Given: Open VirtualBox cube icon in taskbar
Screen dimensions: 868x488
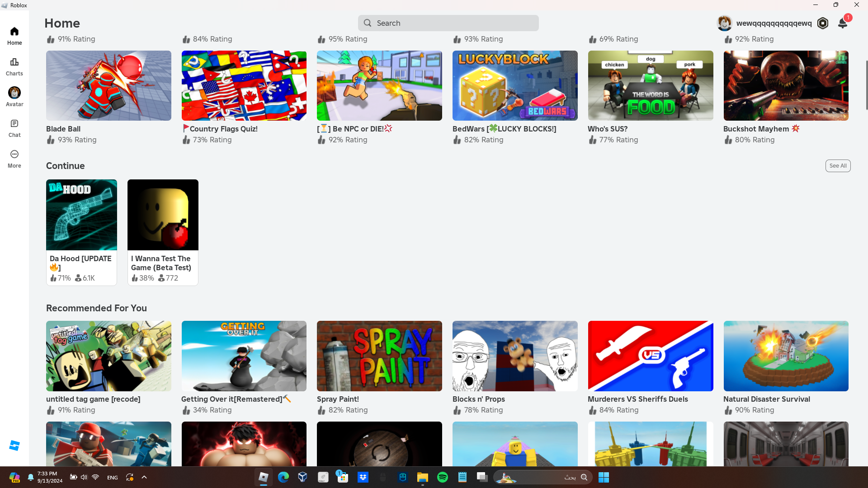Looking at the screenshot, I should (303, 477).
